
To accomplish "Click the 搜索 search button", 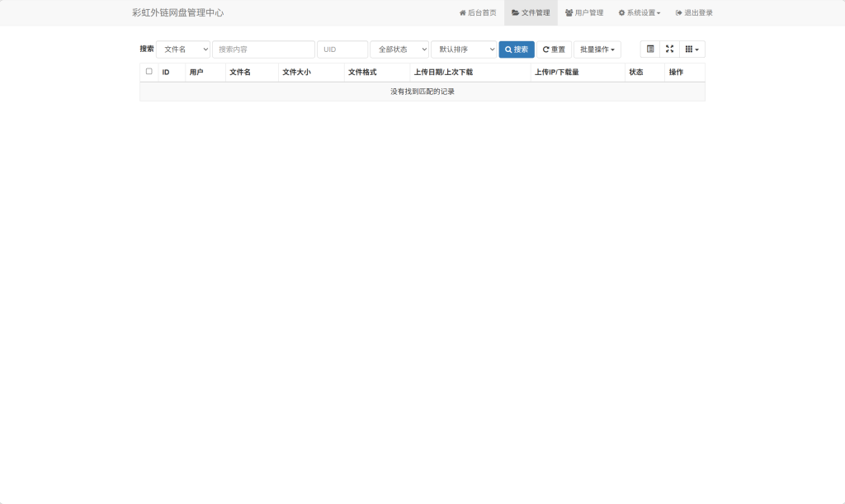I will coord(516,49).
